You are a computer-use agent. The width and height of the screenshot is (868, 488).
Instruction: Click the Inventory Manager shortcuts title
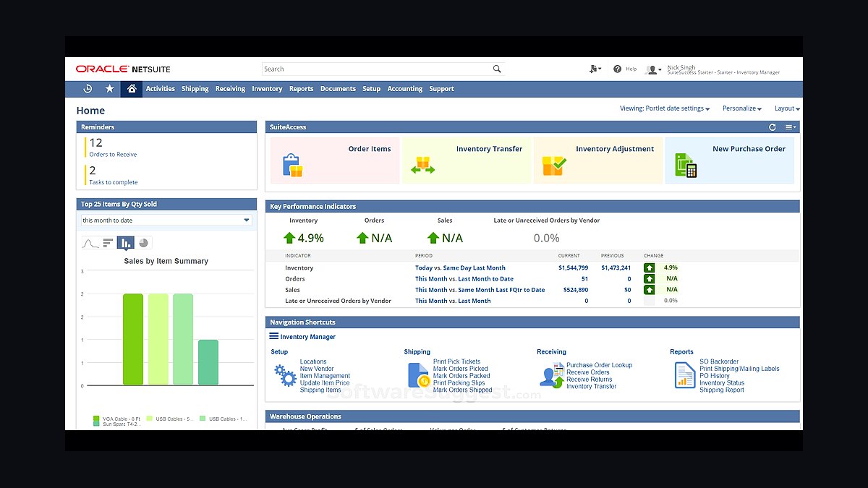click(x=308, y=337)
